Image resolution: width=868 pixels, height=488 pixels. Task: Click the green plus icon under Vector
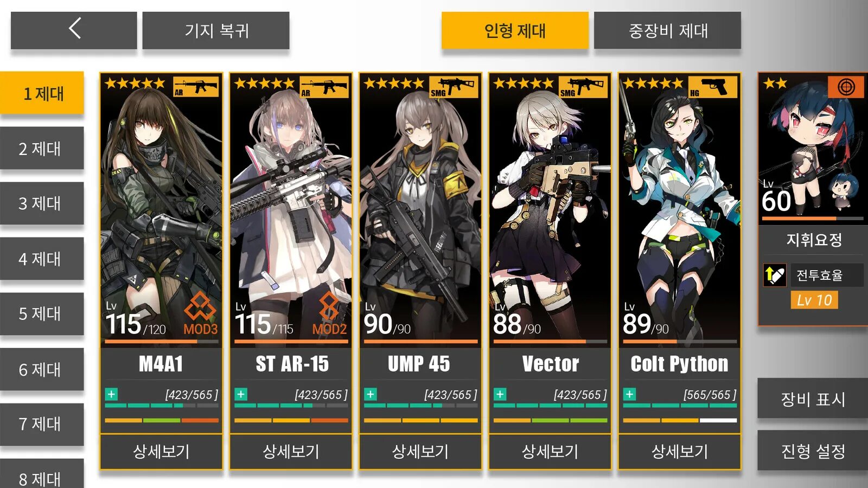click(x=500, y=394)
